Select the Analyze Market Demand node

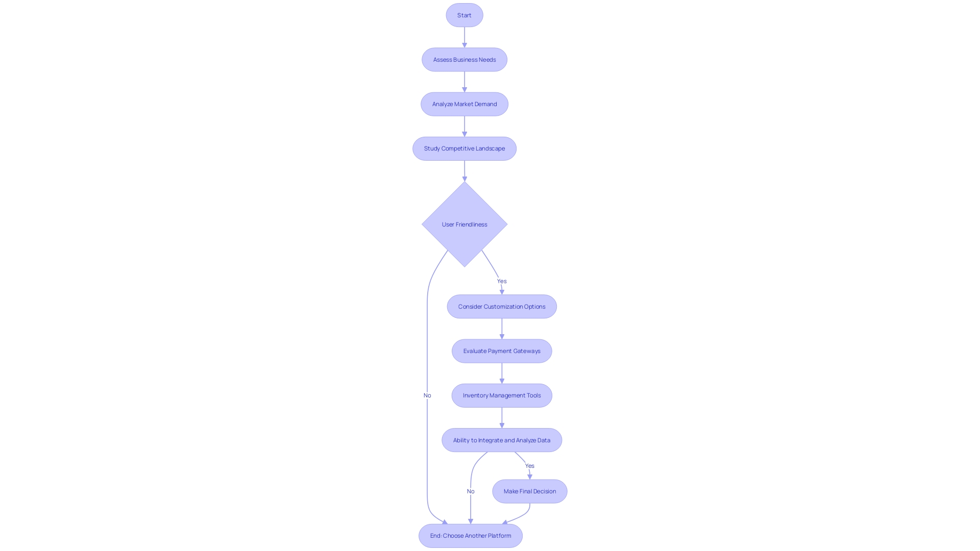tap(464, 104)
